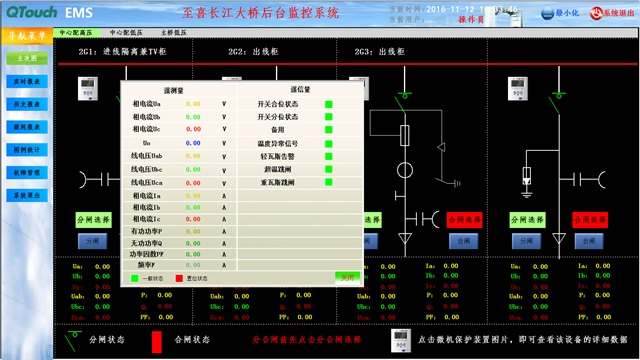Image resolution: width=640 pixels, height=360 pixels.
Task: Open 实时报表 from the navigation menu
Action: pos(27,82)
